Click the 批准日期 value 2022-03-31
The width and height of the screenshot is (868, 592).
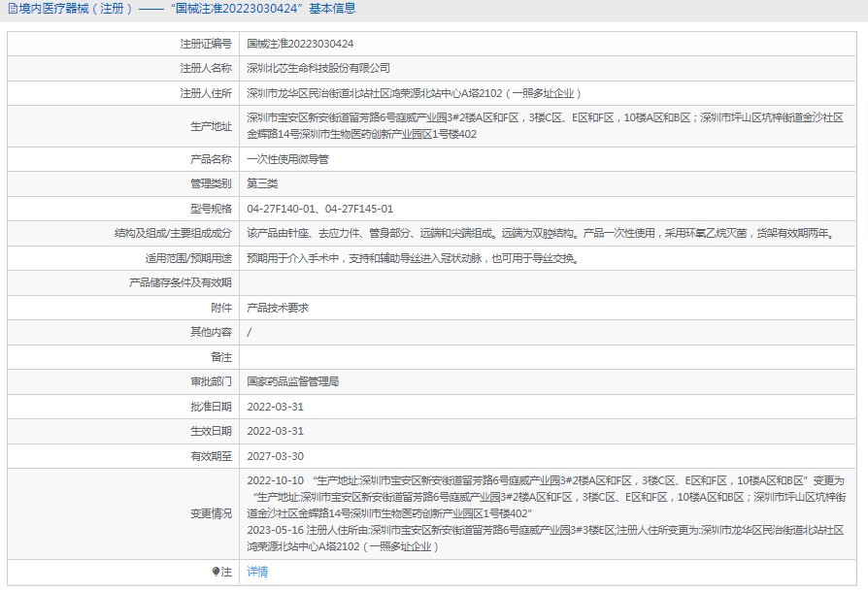click(x=275, y=407)
